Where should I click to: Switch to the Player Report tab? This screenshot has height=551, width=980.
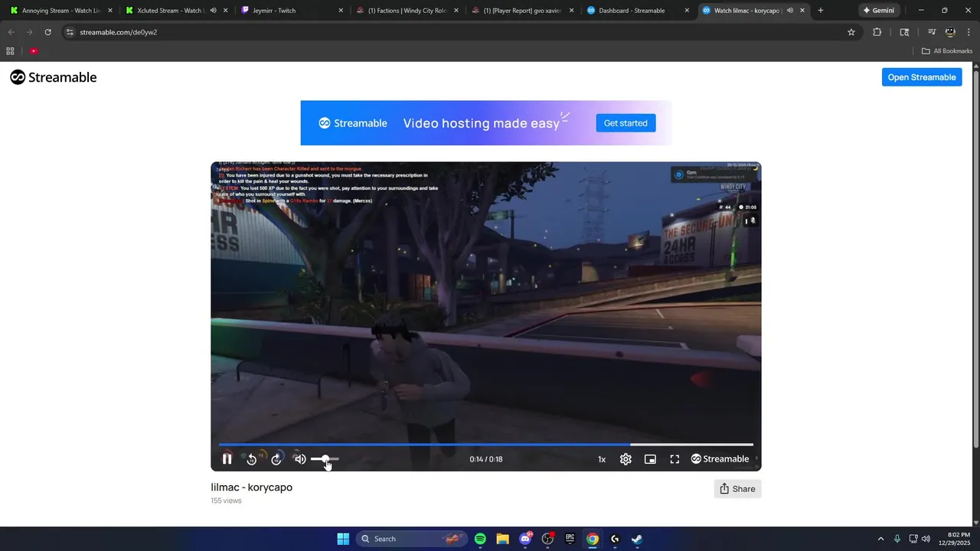[521, 11]
